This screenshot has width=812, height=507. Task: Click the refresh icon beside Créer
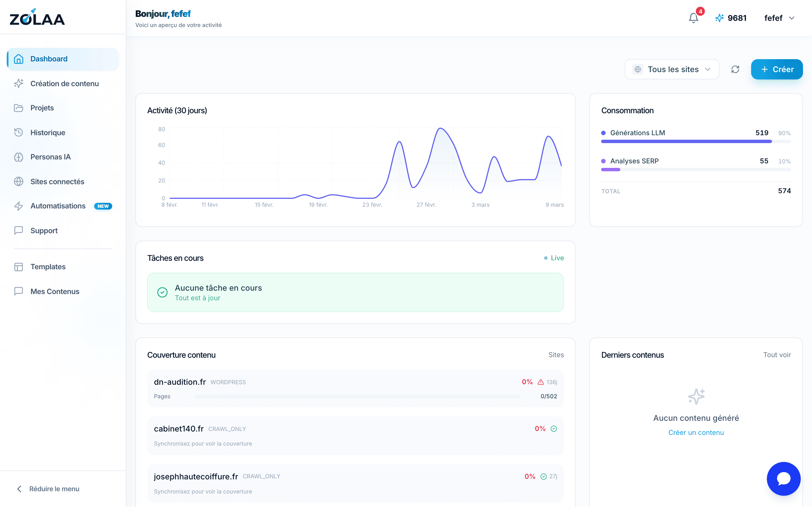click(x=735, y=69)
